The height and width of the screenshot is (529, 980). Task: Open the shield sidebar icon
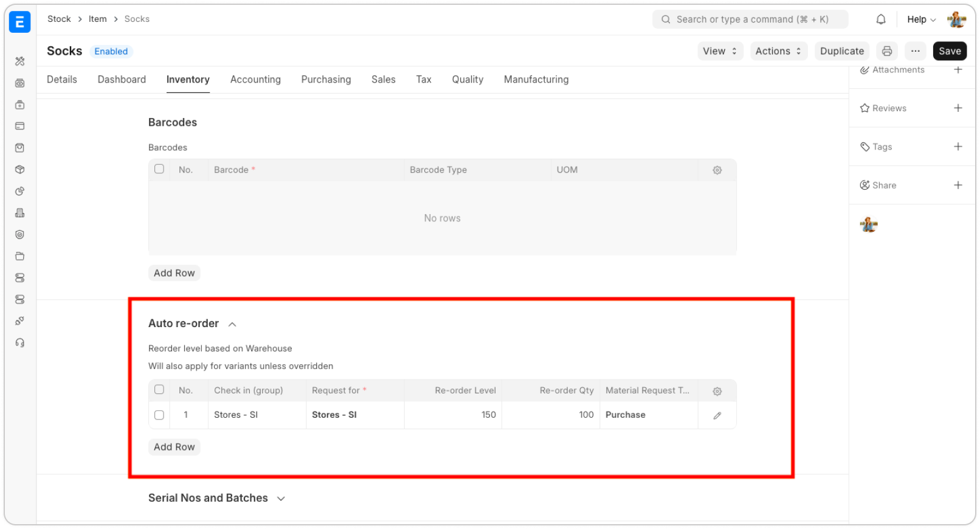tap(20, 235)
